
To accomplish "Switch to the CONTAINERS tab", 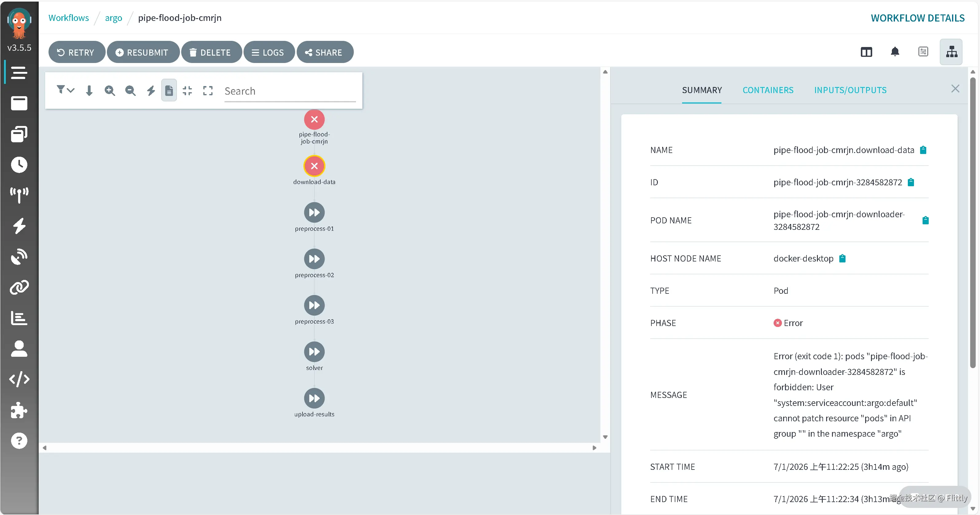I will (768, 90).
